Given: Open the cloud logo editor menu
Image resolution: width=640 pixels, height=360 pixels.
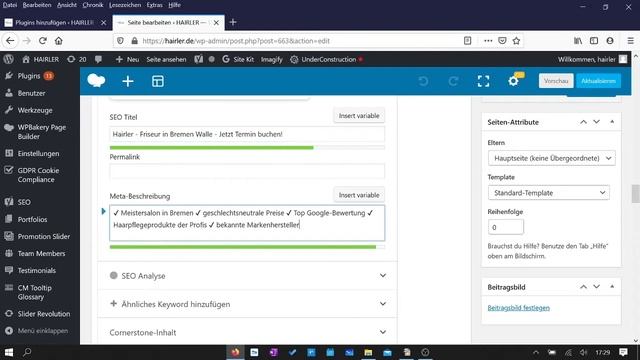Looking at the screenshot, I should tap(96, 81).
